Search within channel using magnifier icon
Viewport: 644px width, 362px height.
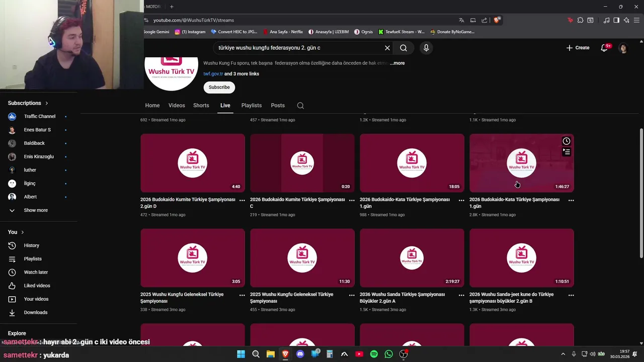[x=300, y=106]
